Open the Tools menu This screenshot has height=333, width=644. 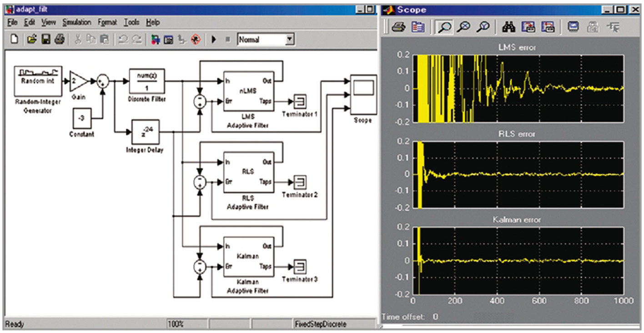[131, 22]
